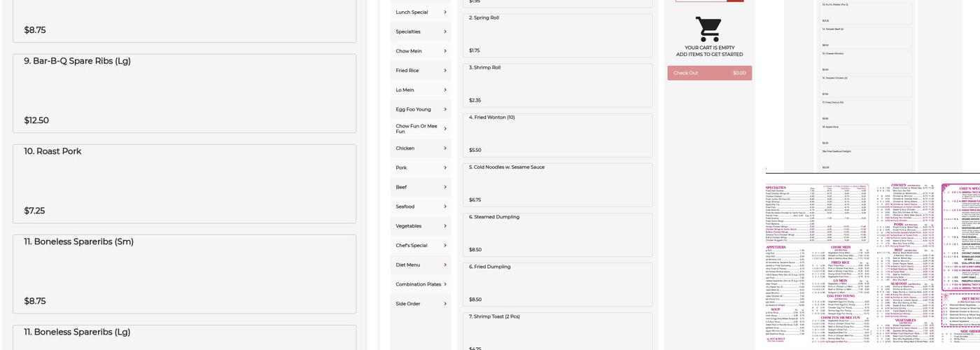The image size is (980, 350).
Task: Select Egg Foo Young category
Action: click(414, 110)
